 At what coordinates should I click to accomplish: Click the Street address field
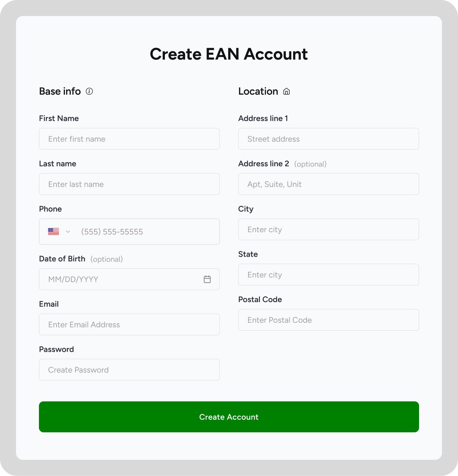coord(328,139)
